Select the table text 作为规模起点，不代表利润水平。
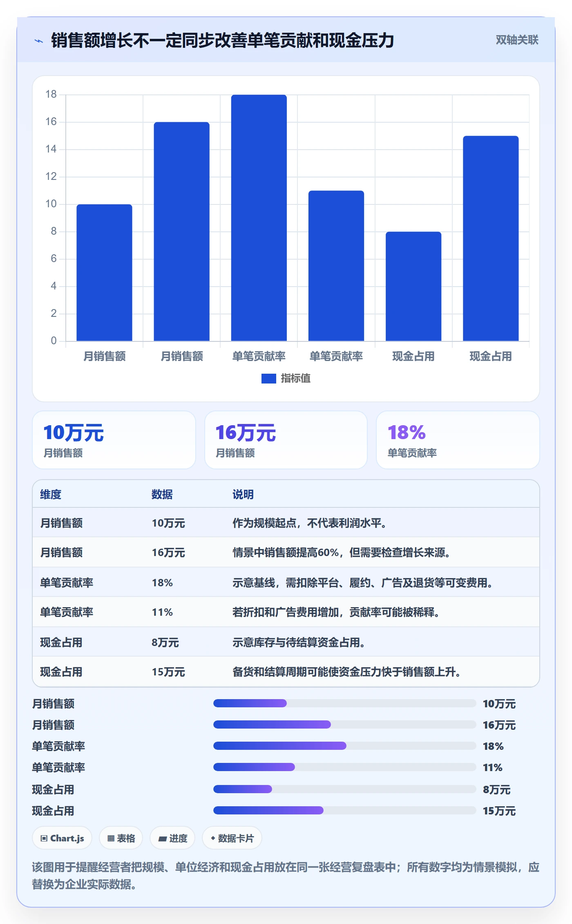This screenshot has height=924, width=572. point(310,523)
